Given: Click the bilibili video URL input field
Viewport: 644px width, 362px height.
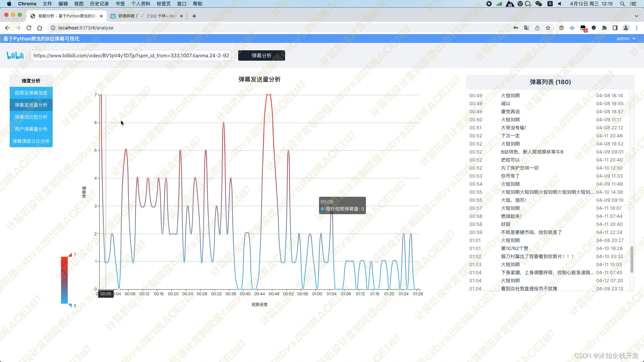Looking at the screenshot, I should point(131,56).
